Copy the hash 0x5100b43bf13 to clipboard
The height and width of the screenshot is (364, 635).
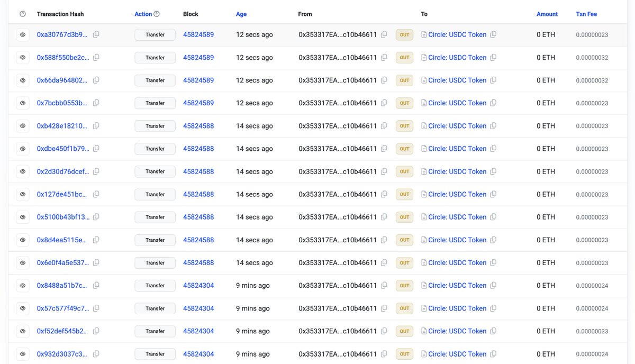pyautogui.click(x=96, y=217)
